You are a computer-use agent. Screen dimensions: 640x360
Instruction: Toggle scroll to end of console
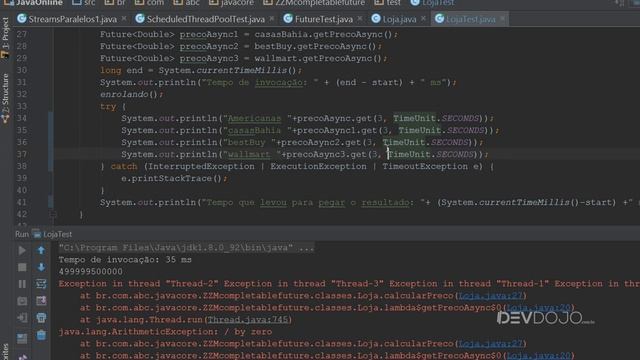coord(41,301)
